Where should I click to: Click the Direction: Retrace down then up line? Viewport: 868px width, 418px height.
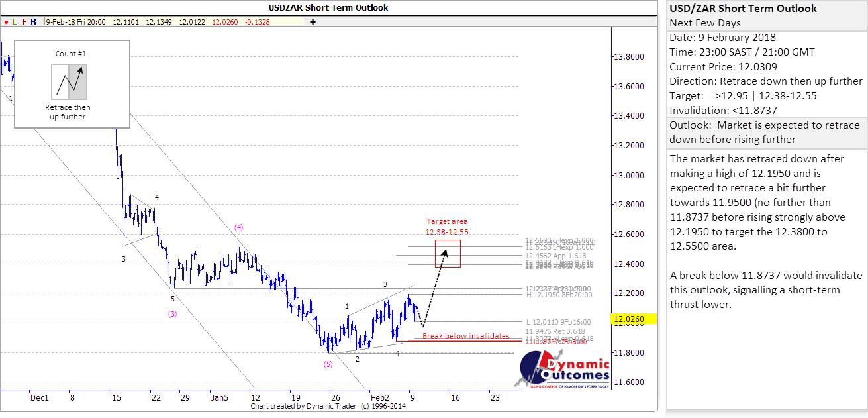point(766,81)
